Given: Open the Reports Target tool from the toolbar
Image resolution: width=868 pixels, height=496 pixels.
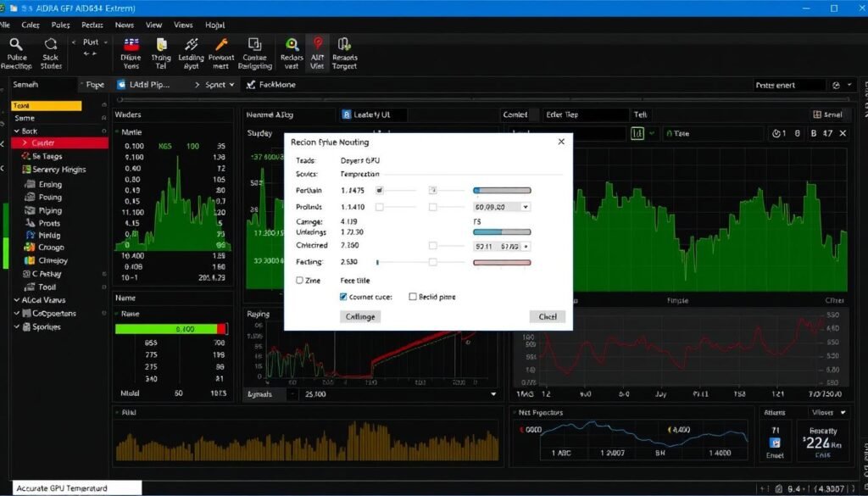Looking at the screenshot, I should point(344,48).
